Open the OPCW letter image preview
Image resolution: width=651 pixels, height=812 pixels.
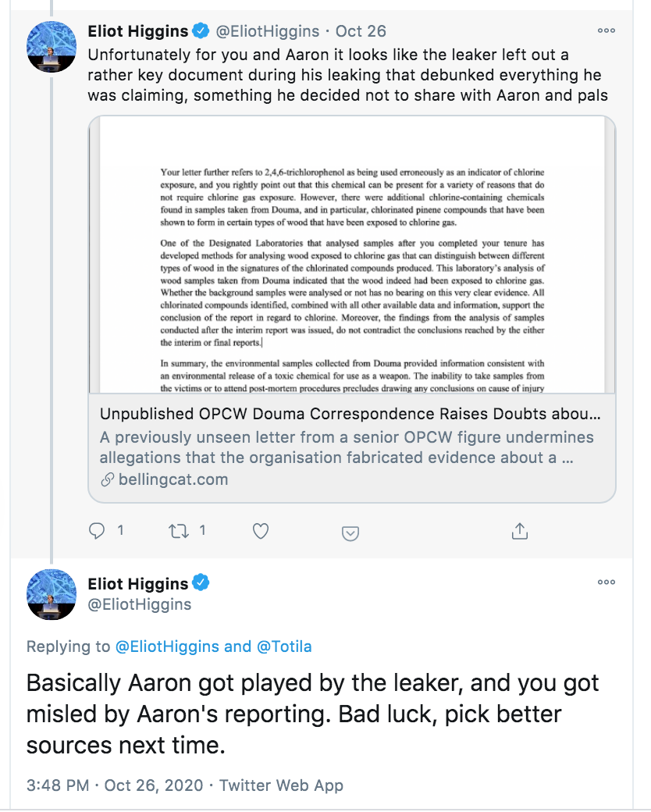tap(352, 255)
